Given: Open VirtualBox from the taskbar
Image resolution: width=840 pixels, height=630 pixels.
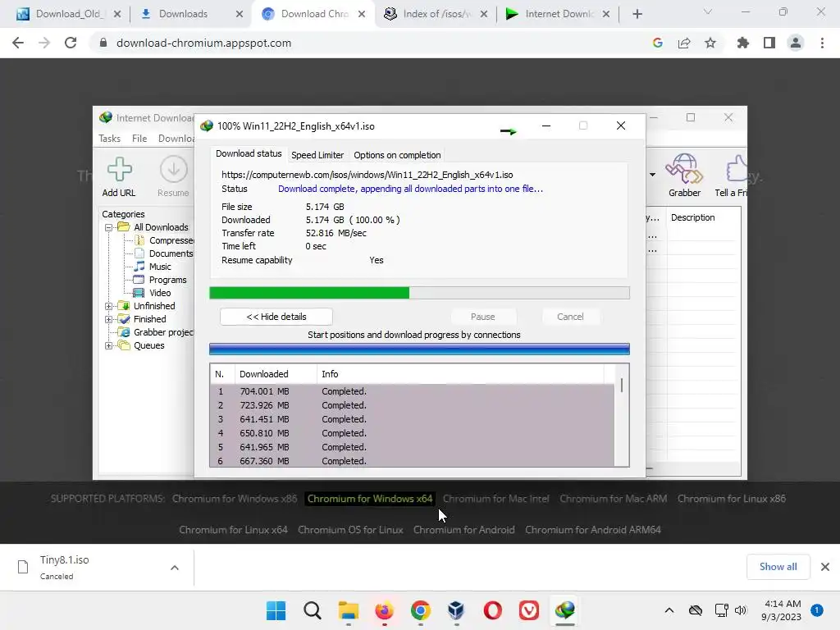Looking at the screenshot, I should tap(456, 610).
